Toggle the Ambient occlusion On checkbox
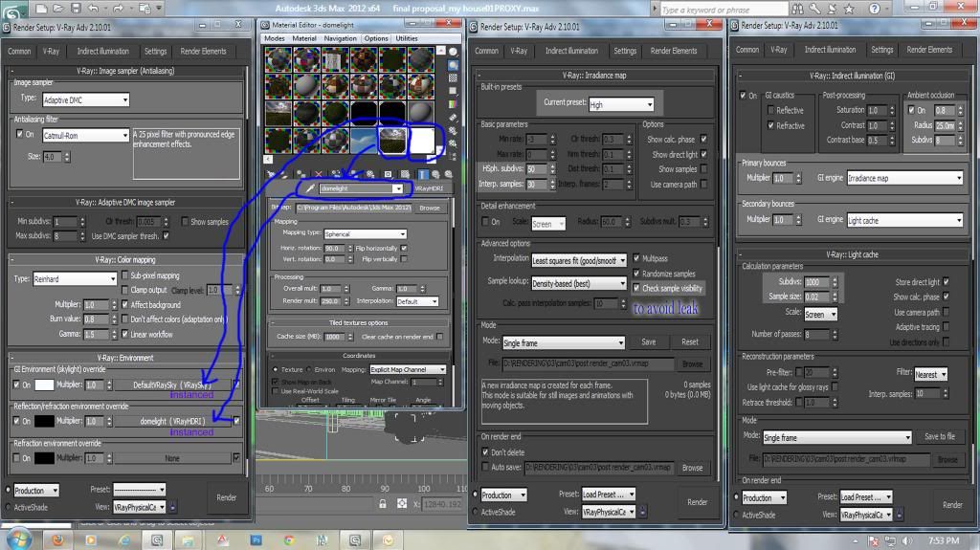980x550 pixels. click(x=911, y=110)
